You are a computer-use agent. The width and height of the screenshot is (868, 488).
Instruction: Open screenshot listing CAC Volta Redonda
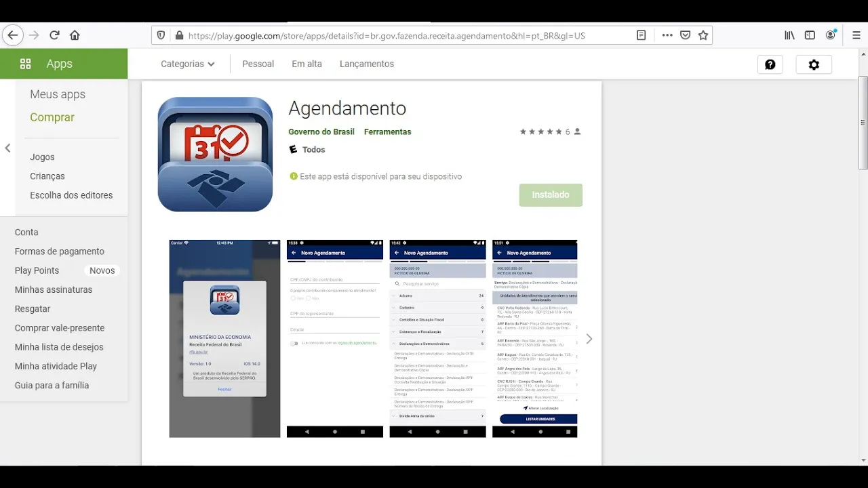click(x=535, y=338)
